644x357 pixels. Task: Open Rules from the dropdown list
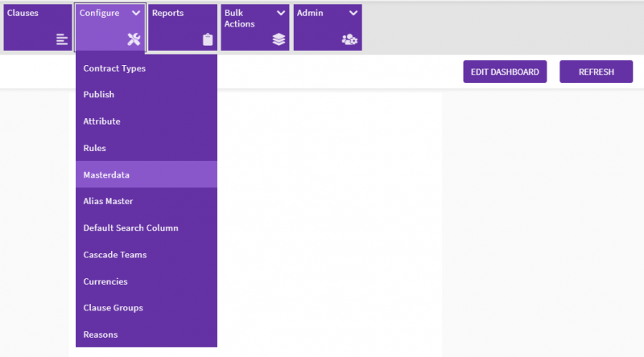tap(94, 148)
